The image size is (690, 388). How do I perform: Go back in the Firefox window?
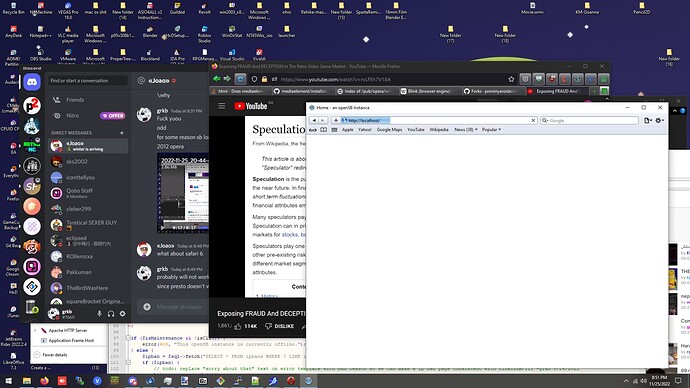coord(217,79)
